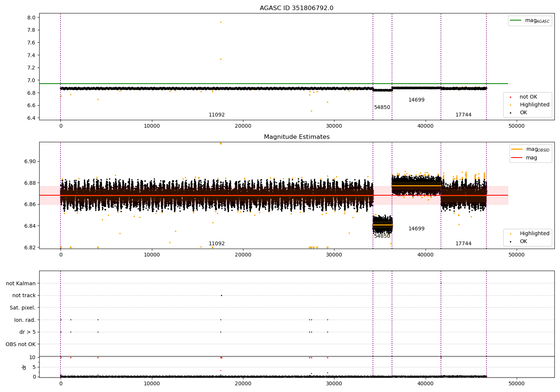Click the "not track" row label
Screen dimensions: 560x392
pyautogui.click(x=24, y=295)
